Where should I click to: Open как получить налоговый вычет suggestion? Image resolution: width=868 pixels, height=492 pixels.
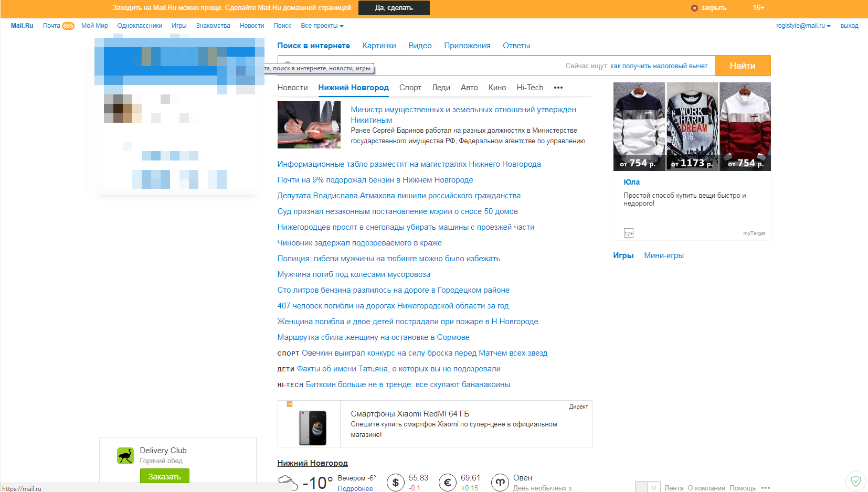pos(659,66)
